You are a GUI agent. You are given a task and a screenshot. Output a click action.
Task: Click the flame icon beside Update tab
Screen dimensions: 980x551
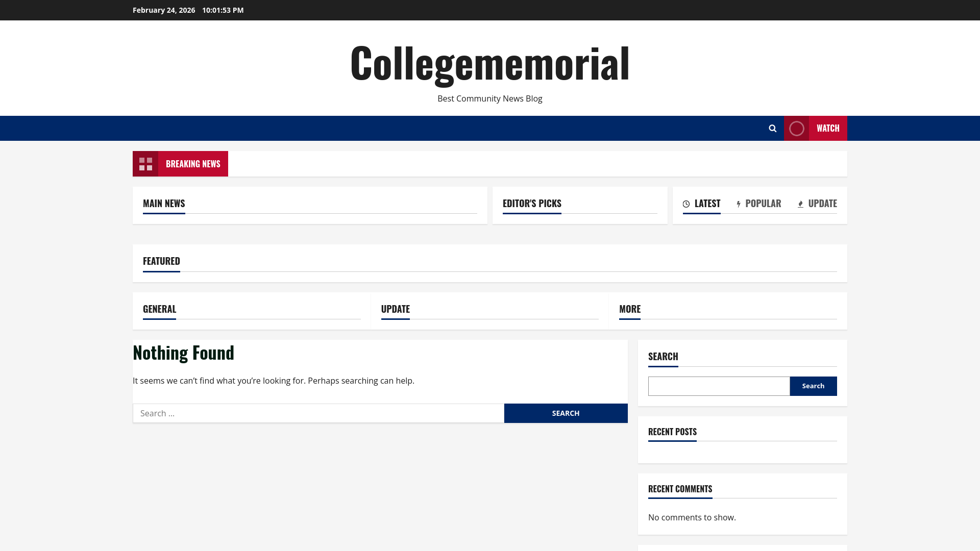click(x=800, y=204)
